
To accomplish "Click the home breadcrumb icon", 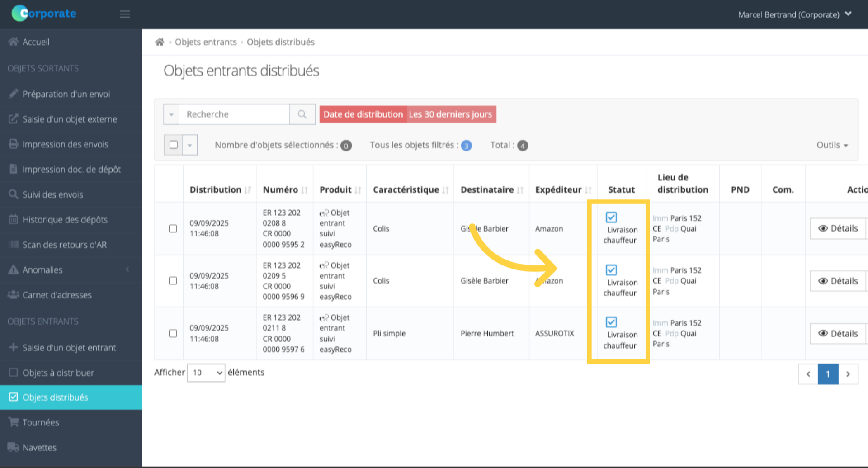I will [x=159, y=42].
